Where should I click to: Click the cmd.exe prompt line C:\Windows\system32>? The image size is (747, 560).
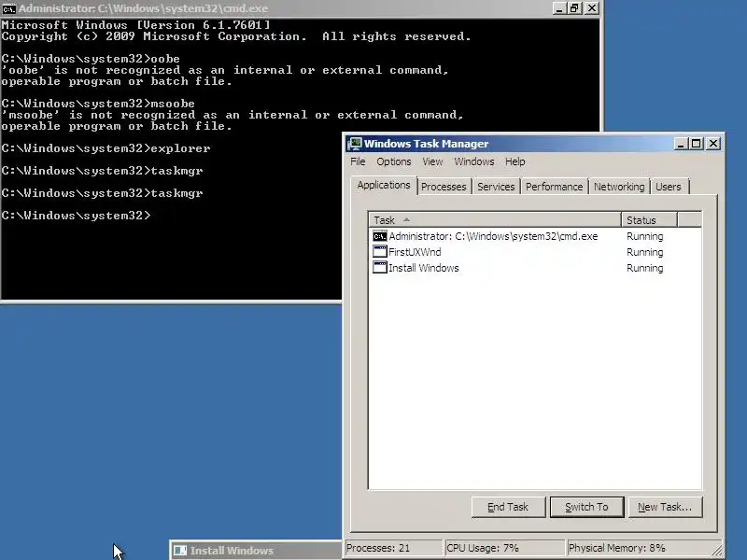76,216
